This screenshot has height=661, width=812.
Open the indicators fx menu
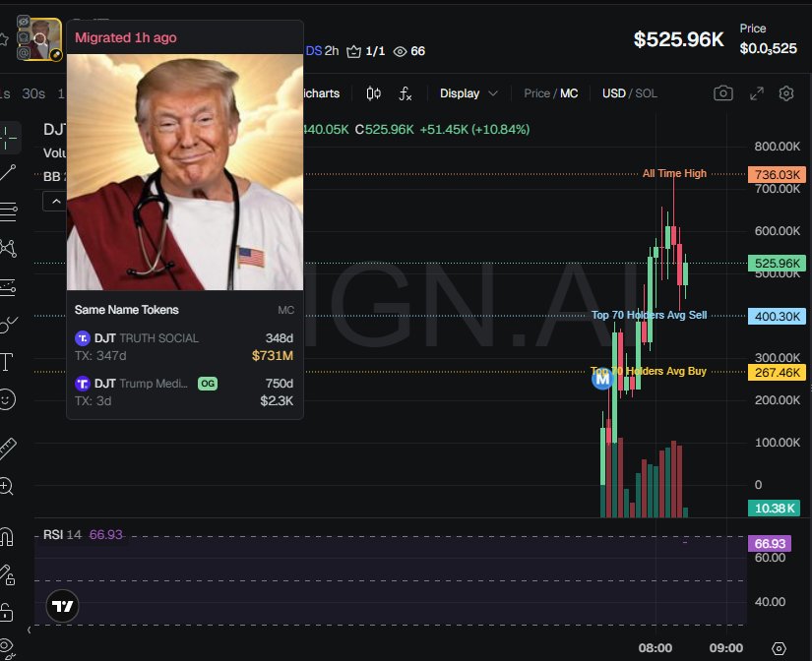point(405,93)
